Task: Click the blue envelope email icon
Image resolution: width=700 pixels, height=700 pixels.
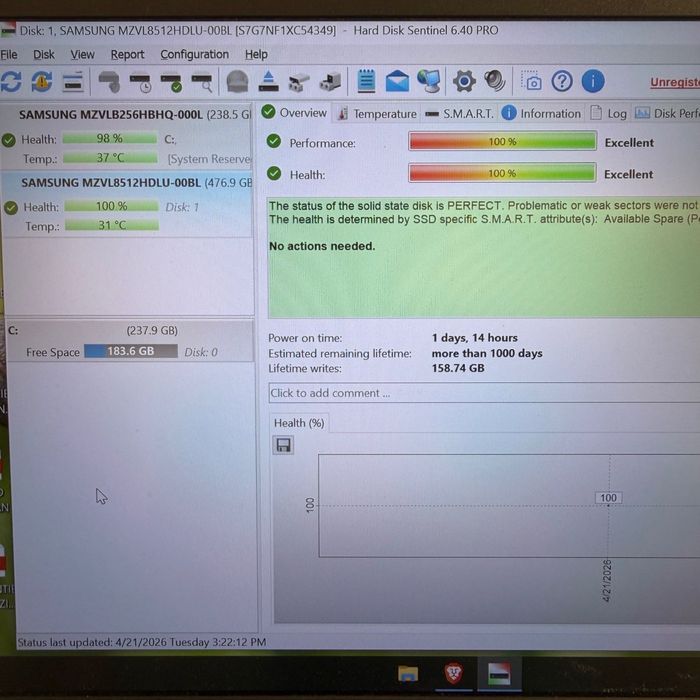Action: point(397,81)
